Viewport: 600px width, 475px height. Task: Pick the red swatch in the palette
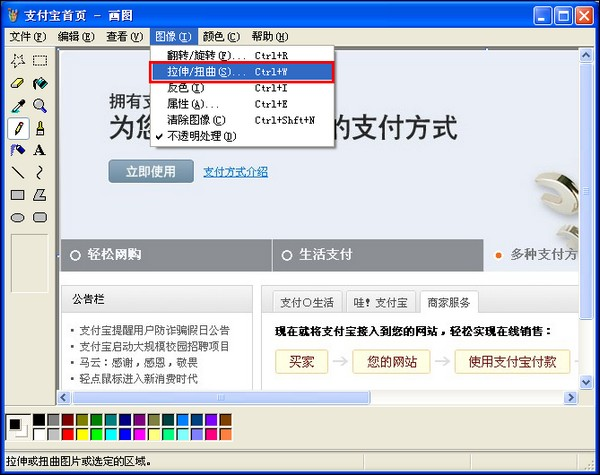click(x=69, y=435)
